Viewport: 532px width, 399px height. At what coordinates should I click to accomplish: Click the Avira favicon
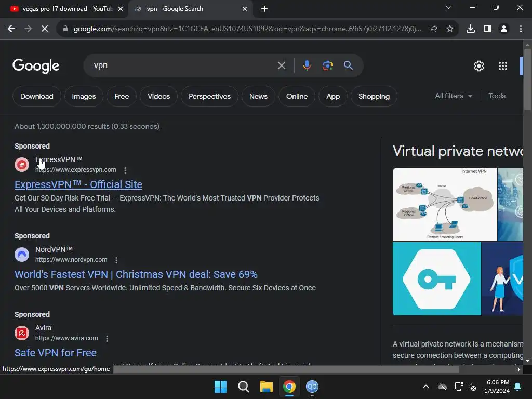[x=22, y=333]
